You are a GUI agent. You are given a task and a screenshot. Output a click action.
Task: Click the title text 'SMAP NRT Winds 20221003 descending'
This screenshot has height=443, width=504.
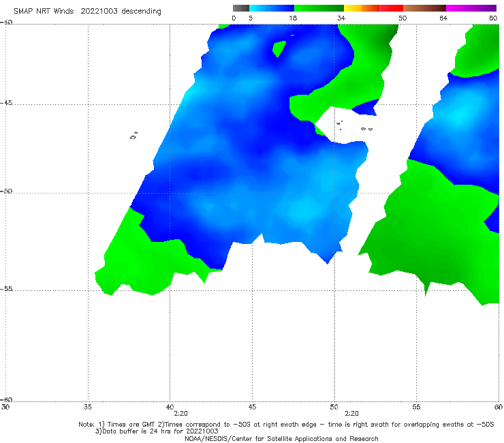tap(87, 12)
